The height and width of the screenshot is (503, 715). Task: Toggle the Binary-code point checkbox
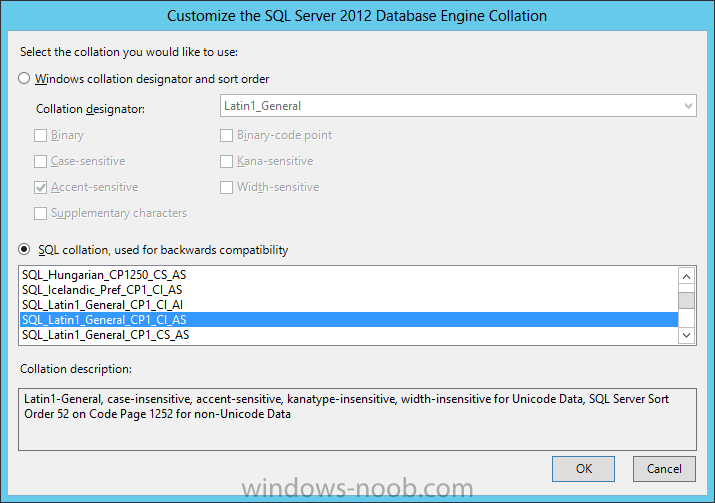tap(227, 135)
